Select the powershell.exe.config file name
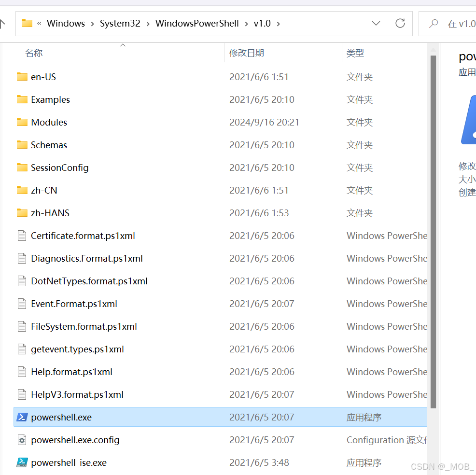476x475 pixels. 75,440
